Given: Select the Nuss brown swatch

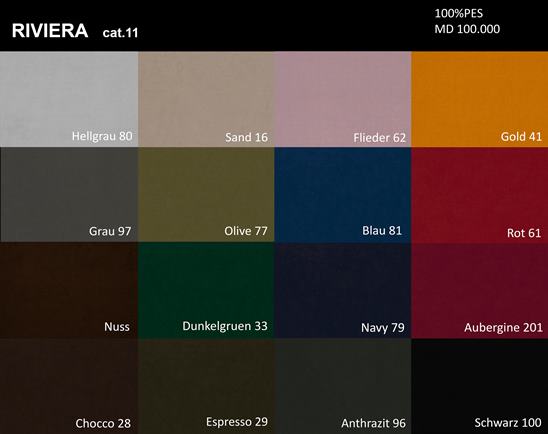Looking at the screenshot, I should pos(69,290).
